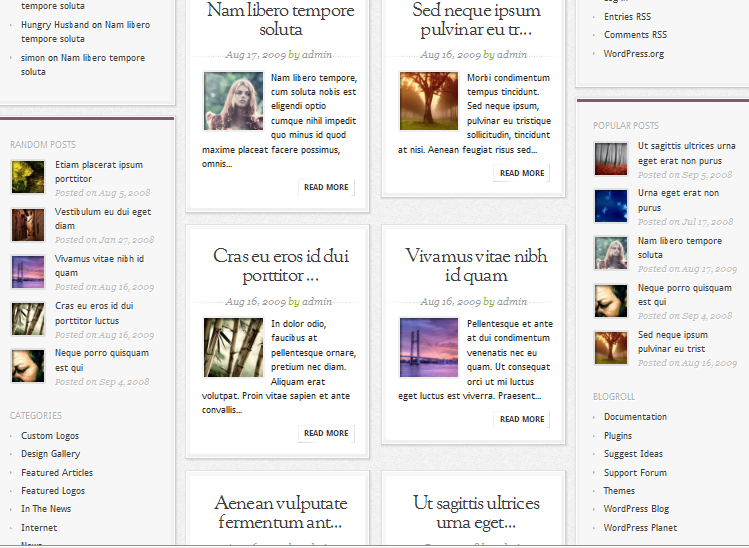Open WordPress Blog in Blogroll
Viewport: 749px width, 548px height.
click(636, 509)
